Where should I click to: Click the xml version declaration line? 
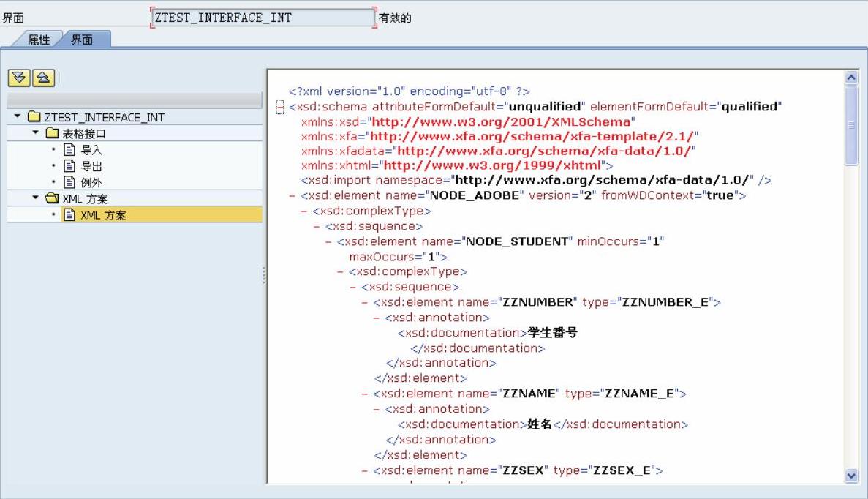(x=409, y=91)
